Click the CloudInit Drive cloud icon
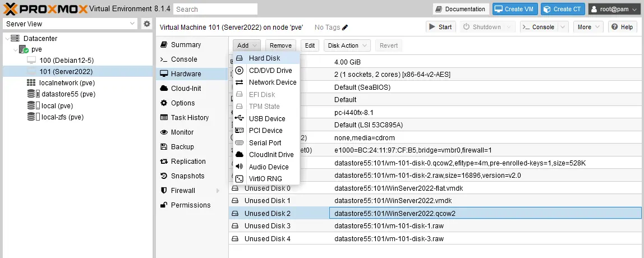The height and width of the screenshot is (258, 644). tap(239, 154)
